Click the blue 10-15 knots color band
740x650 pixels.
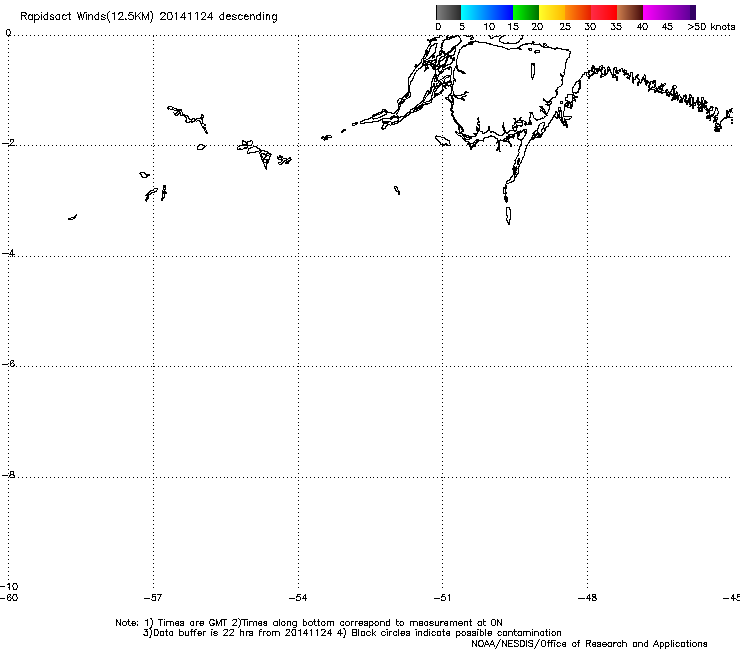pyautogui.click(x=500, y=12)
